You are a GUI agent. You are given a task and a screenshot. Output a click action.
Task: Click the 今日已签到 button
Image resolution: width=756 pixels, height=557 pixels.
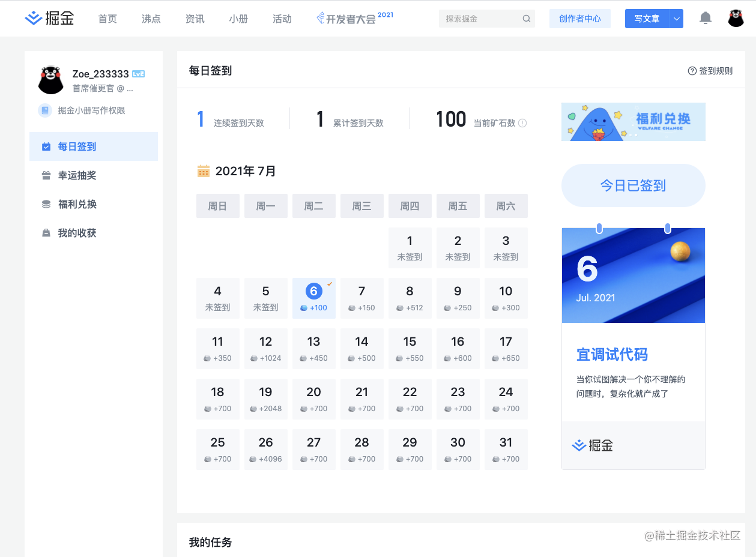634,185
